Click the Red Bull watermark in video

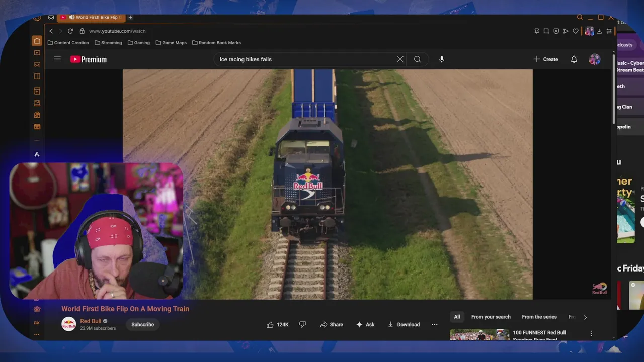coord(600,288)
